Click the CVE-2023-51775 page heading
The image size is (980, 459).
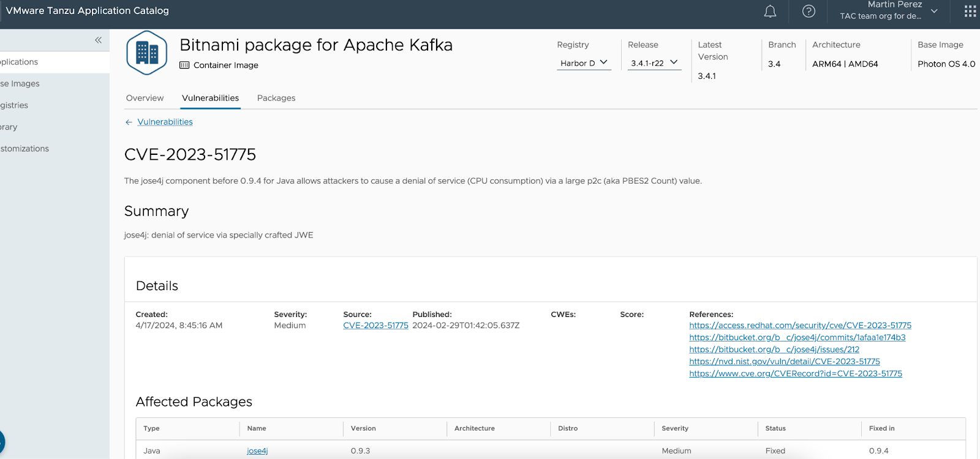tap(190, 154)
